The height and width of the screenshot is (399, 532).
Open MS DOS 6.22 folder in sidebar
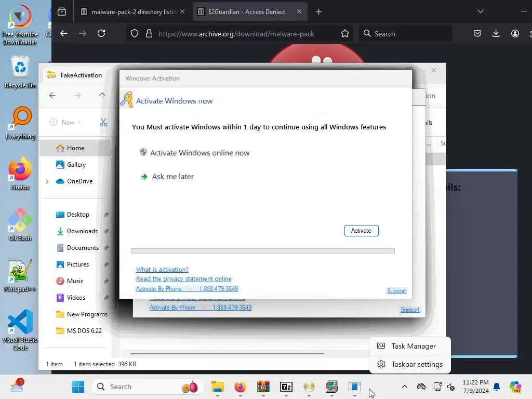click(79, 331)
